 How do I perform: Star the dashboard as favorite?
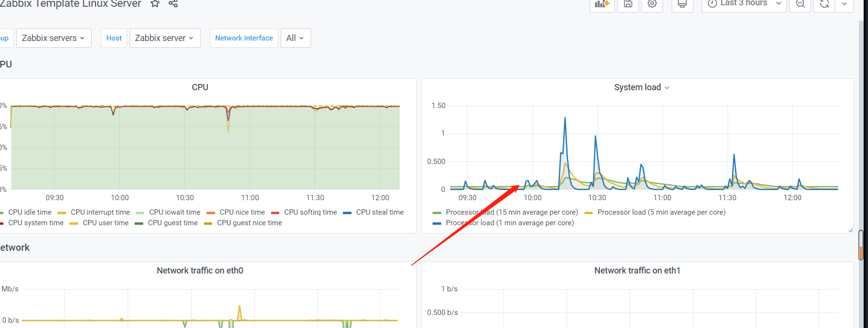[155, 4]
